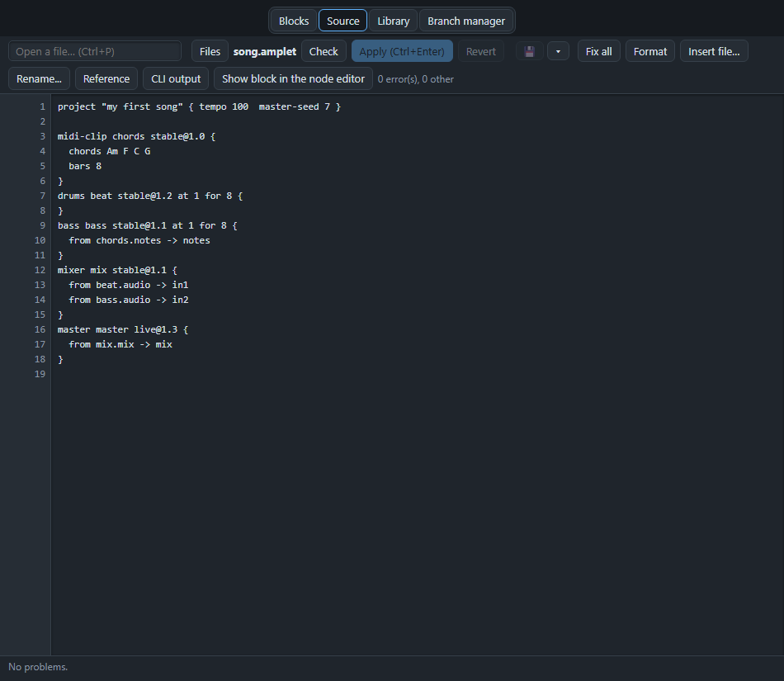
Task: Click line number 19 in the gutter
Action: point(40,374)
